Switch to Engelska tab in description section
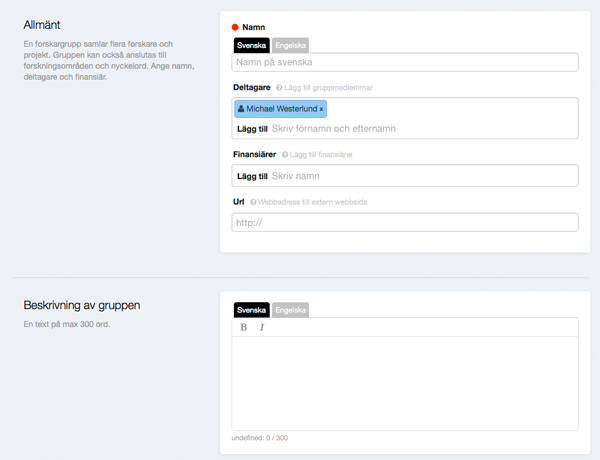Screen dimensions: 600x460 [290, 310]
